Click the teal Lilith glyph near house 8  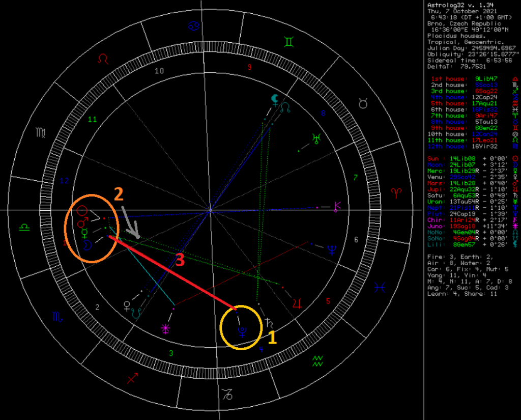275,100
